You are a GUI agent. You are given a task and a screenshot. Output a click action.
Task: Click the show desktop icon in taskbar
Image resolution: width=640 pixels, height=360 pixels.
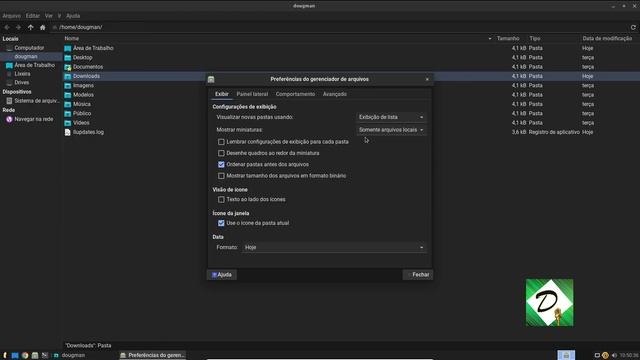pyautogui.click(x=15, y=356)
